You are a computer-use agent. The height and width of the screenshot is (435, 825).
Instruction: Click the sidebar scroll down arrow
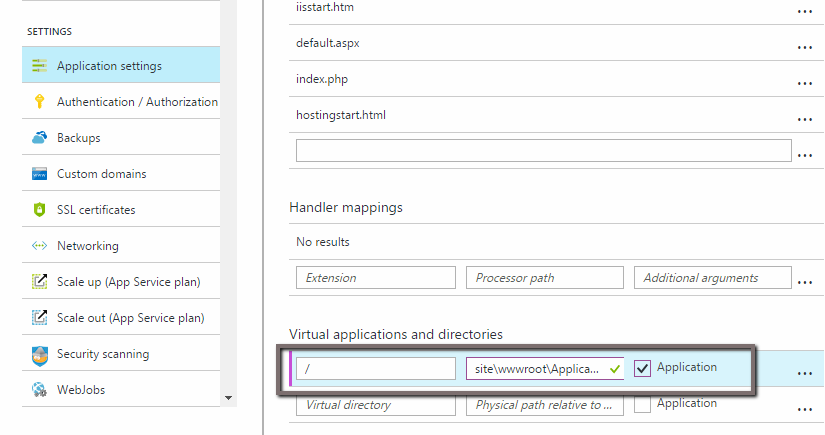pos(228,398)
